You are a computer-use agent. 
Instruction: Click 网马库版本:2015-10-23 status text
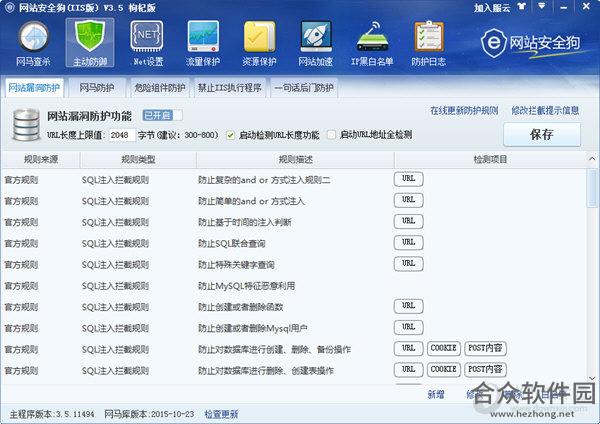(149, 414)
